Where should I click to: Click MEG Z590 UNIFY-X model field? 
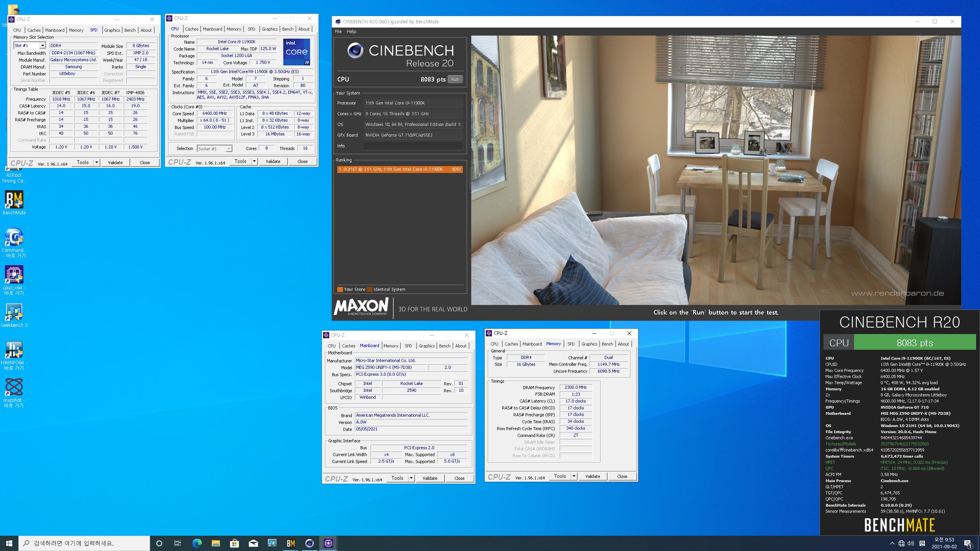pos(390,367)
